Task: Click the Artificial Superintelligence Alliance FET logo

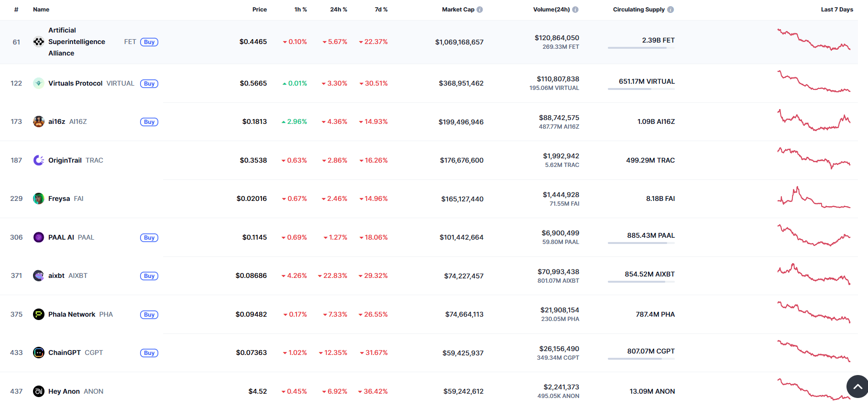Action: (x=38, y=42)
